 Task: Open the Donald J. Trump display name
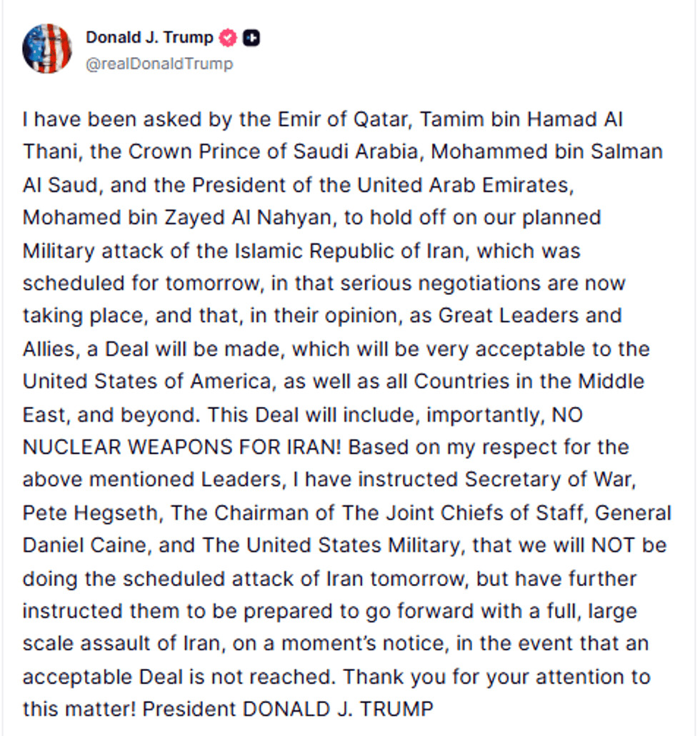click(149, 37)
